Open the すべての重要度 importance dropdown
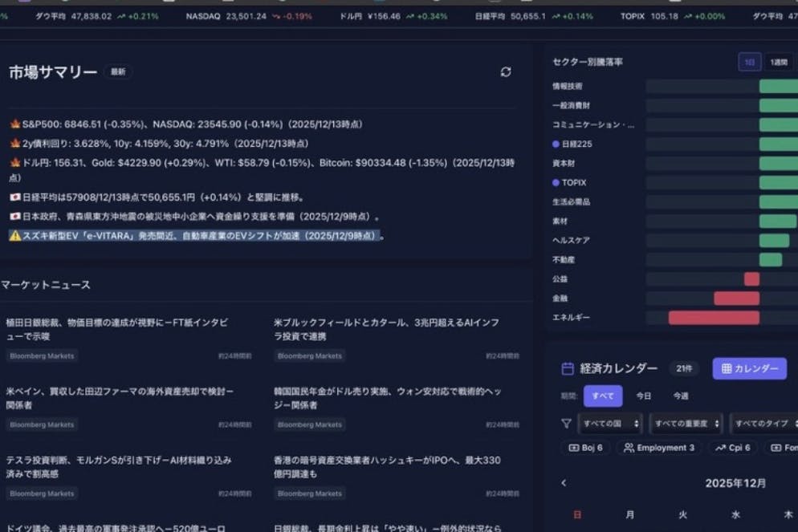The height and width of the screenshot is (532, 798). tap(685, 423)
